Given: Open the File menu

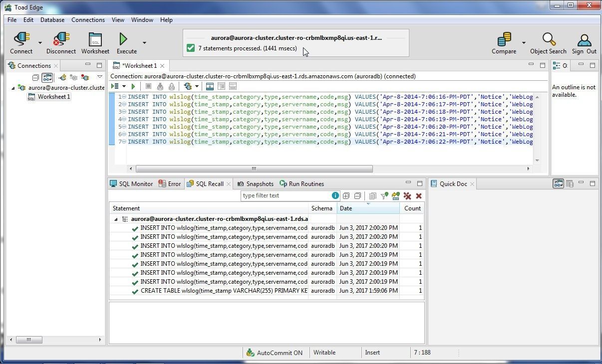Looking at the screenshot, I should 11,20.
